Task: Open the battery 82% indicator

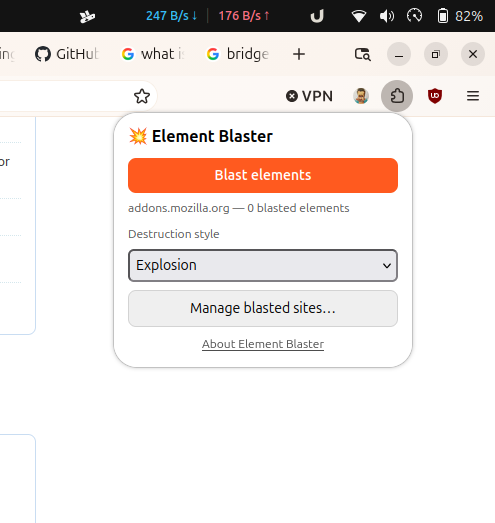Action: tap(460, 16)
